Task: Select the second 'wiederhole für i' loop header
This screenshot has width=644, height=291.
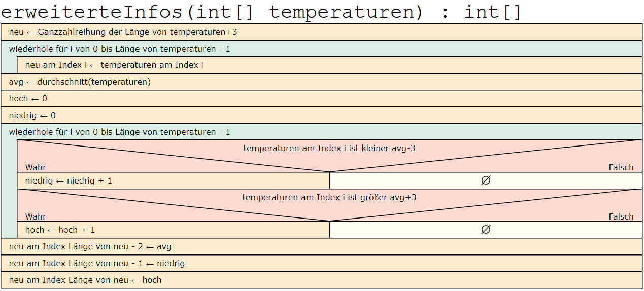Action: coord(120,132)
